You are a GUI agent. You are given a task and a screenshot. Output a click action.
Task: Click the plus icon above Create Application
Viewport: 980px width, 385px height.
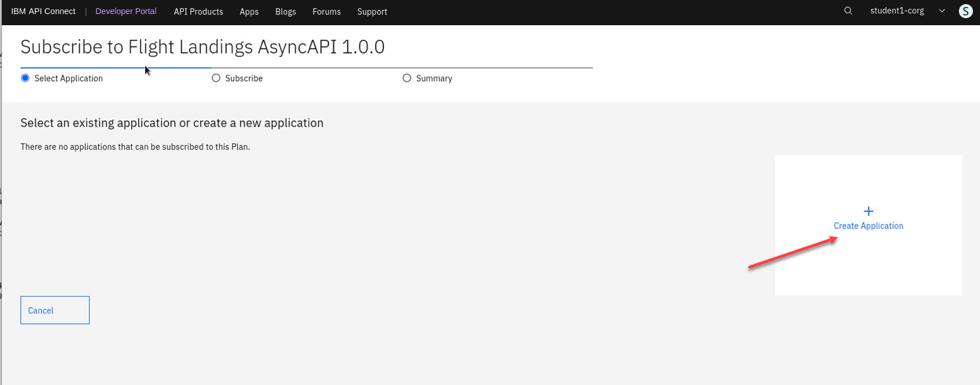868,211
